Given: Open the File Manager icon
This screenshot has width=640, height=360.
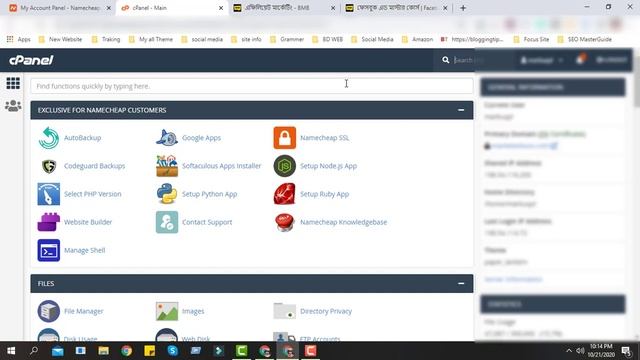Looking at the screenshot, I should (49, 311).
